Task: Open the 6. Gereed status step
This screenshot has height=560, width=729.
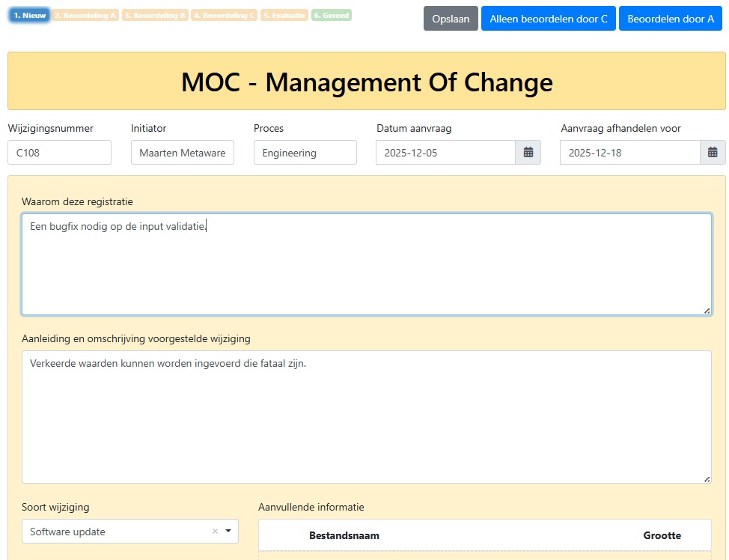Action: [x=332, y=15]
